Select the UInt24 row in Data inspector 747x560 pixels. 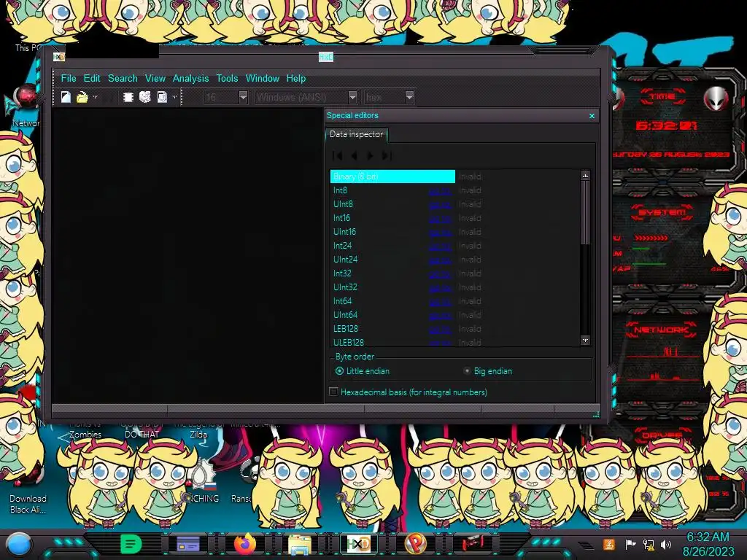pos(454,260)
